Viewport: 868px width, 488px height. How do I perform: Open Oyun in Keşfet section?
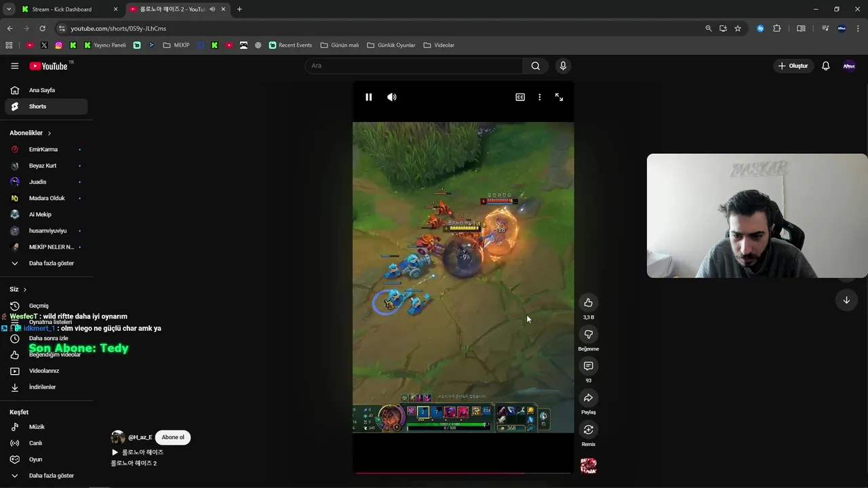coord(46,460)
